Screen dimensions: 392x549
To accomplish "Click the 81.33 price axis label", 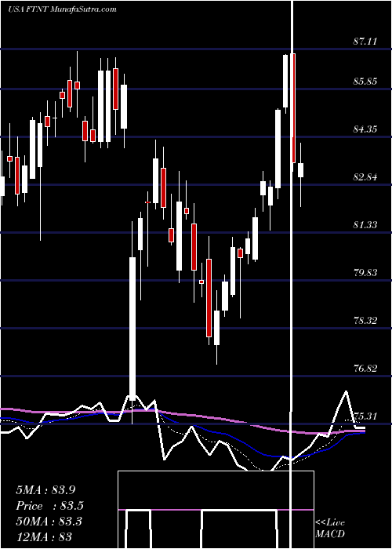I will tap(365, 224).
